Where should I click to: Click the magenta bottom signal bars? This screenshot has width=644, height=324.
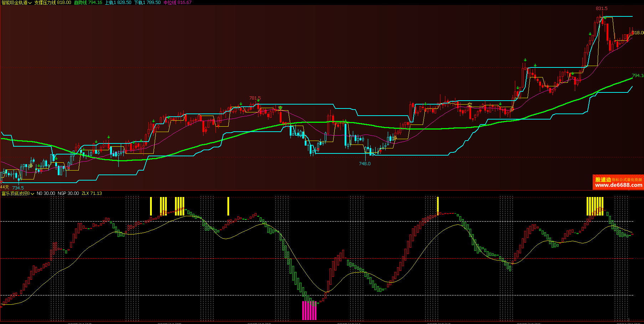[x=309, y=310]
